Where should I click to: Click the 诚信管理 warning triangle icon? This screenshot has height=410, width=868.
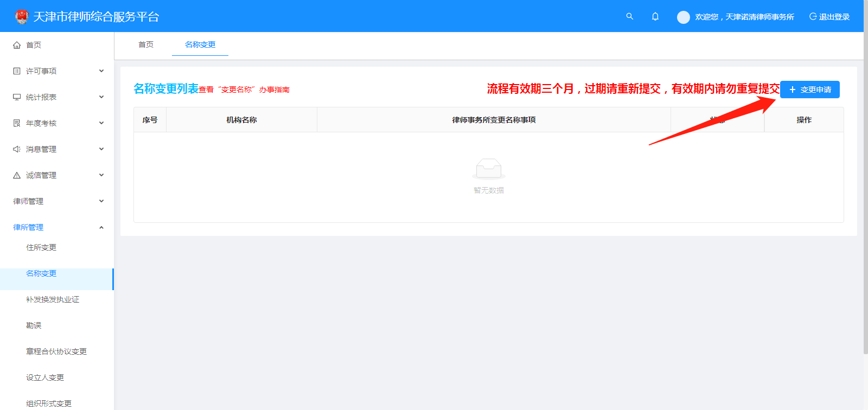pos(17,175)
